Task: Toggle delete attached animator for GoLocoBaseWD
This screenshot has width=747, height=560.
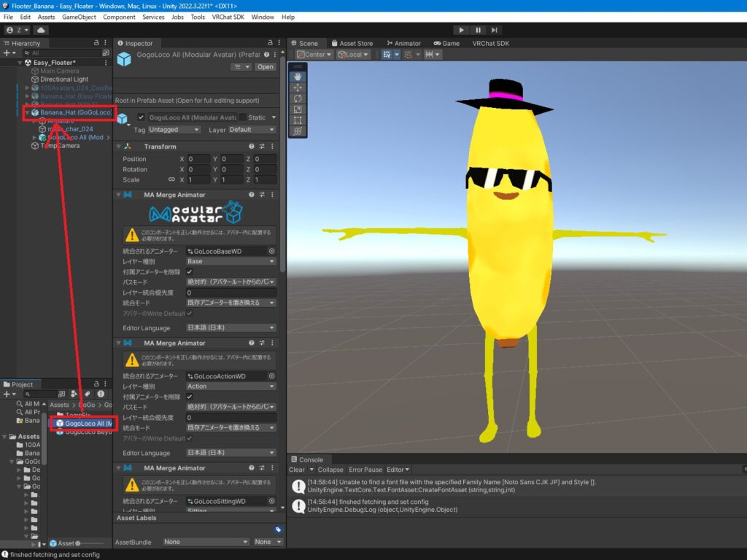Action: click(x=190, y=271)
